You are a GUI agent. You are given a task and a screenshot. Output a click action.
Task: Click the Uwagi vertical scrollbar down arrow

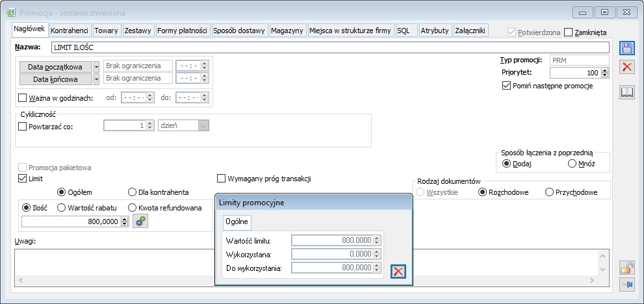click(x=602, y=270)
